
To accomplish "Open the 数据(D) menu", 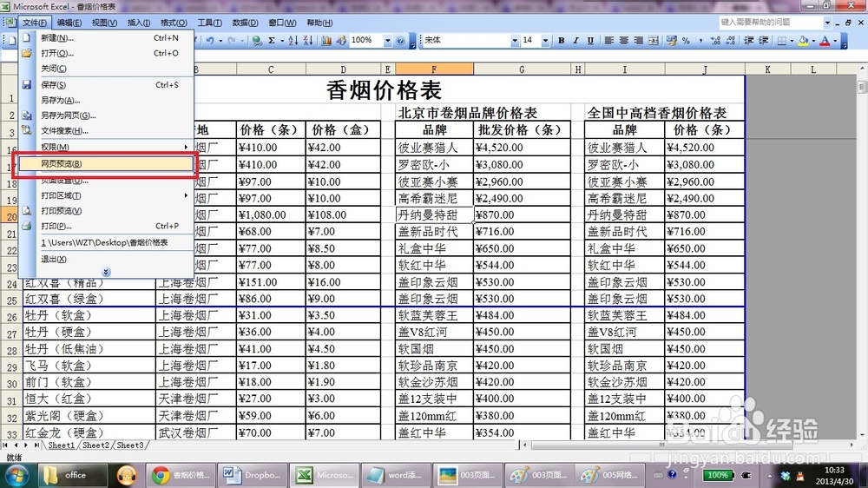I will tap(246, 23).
